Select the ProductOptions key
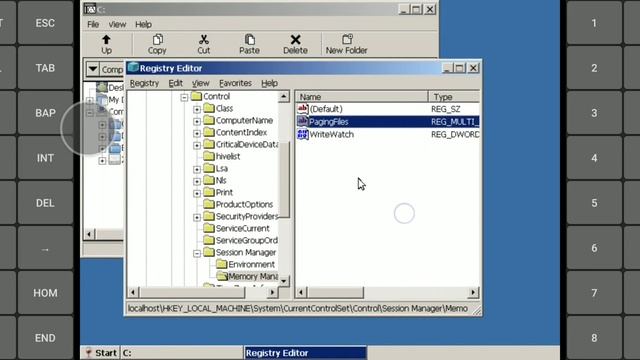Screen dimensions: 640x360 click(244, 204)
